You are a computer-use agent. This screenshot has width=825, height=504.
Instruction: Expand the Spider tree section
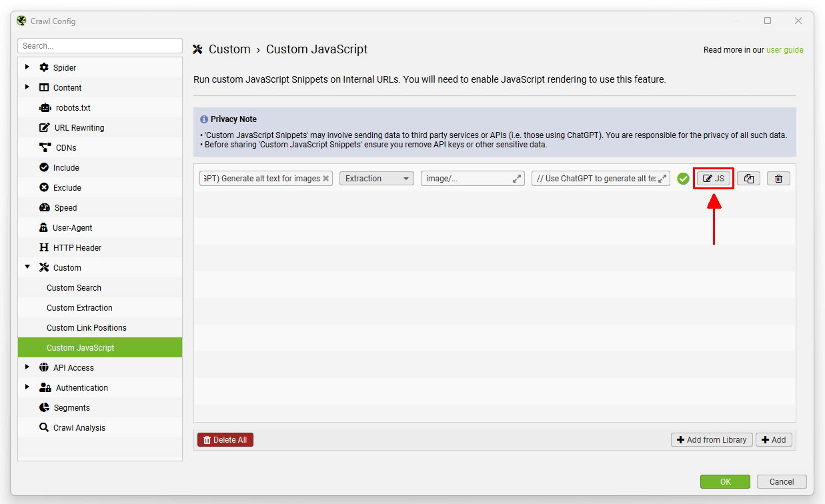(x=27, y=67)
